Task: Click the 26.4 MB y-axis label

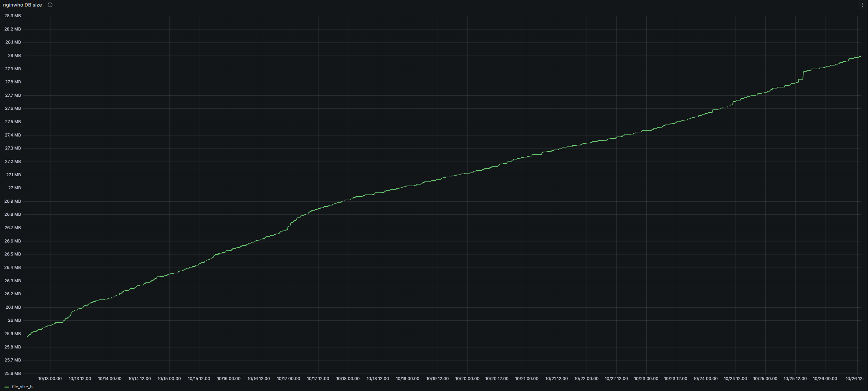Action: (x=13, y=268)
